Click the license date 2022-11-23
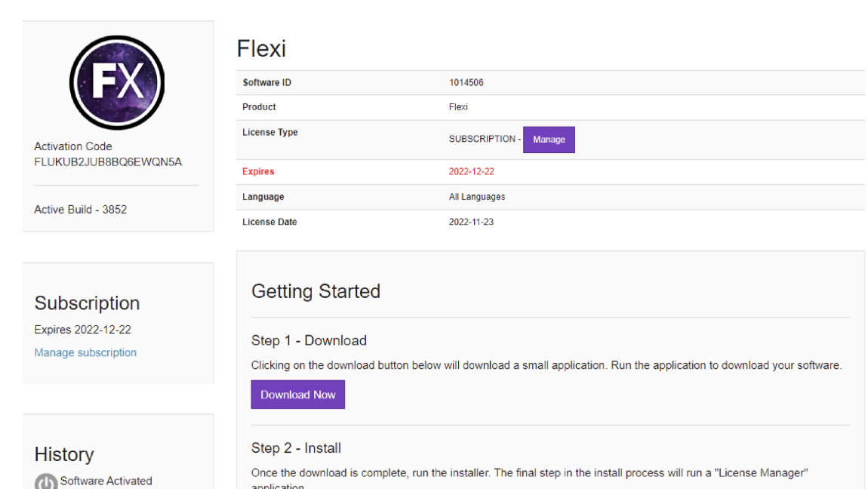The width and height of the screenshot is (868, 495). (x=471, y=222)
